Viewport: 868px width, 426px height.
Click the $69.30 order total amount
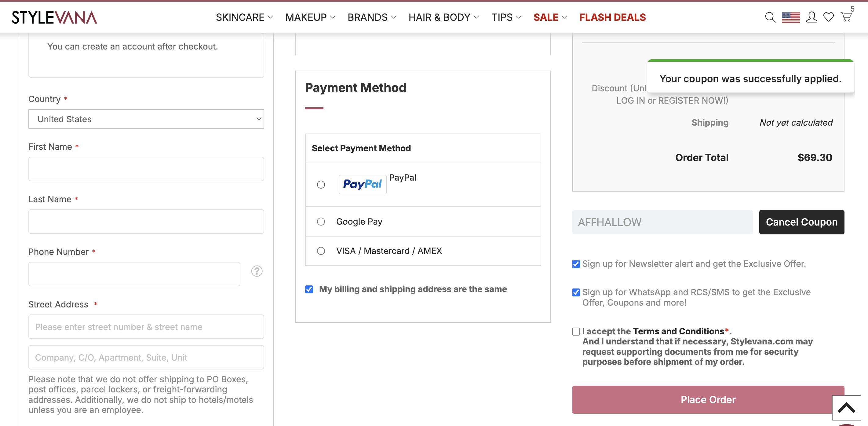[815, 157]
